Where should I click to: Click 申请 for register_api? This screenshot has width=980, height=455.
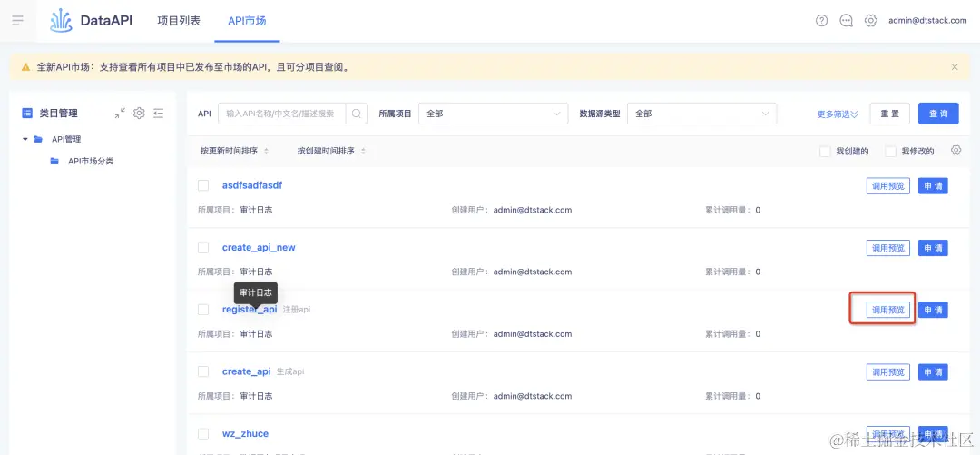pos(933,310)
